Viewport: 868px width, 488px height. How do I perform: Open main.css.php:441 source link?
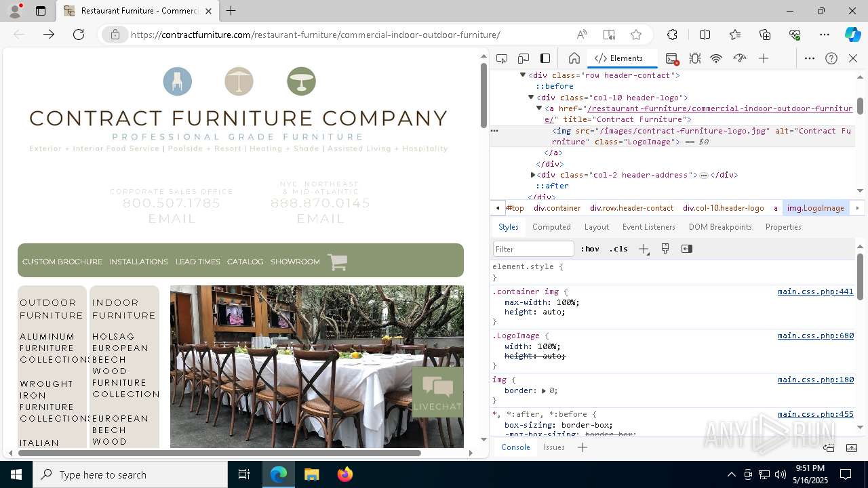click(x=815, y=291)
